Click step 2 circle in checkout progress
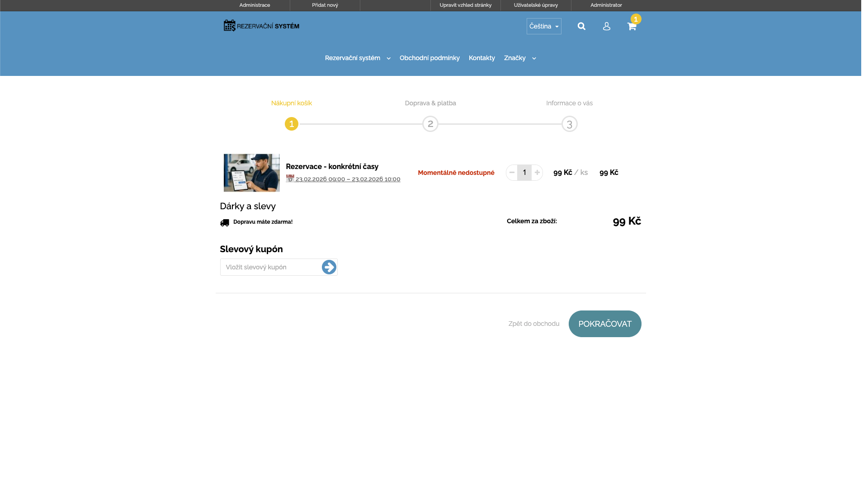Viewport: 868px width, 489px height. (430, 124)
